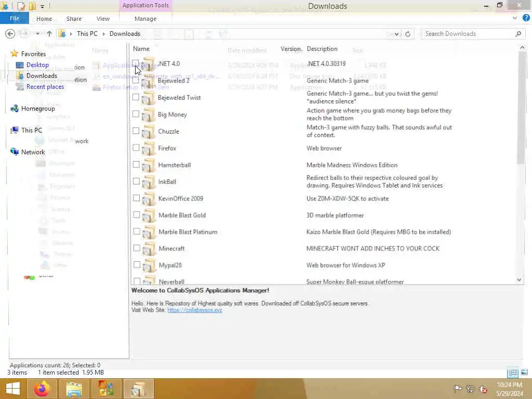Check the Marble Blast Platinum box
Image resolution: width=532 pixels, height=399 pixels.
point(137,231)
